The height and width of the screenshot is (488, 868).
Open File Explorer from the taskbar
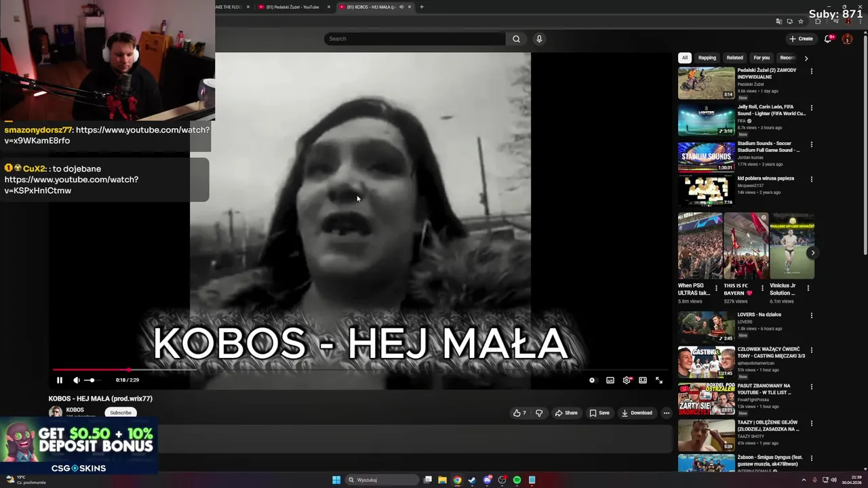coord(442,480)
